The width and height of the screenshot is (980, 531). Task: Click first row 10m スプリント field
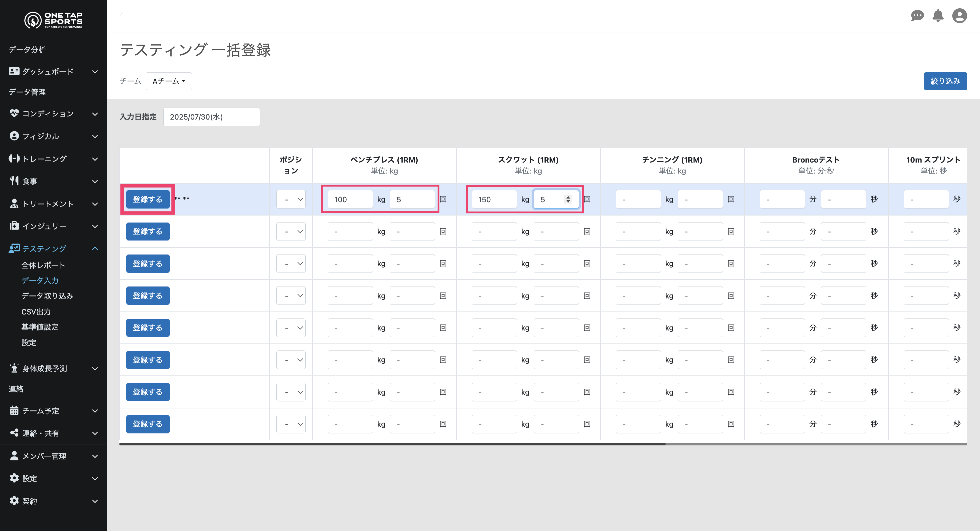tap(926, 199)
